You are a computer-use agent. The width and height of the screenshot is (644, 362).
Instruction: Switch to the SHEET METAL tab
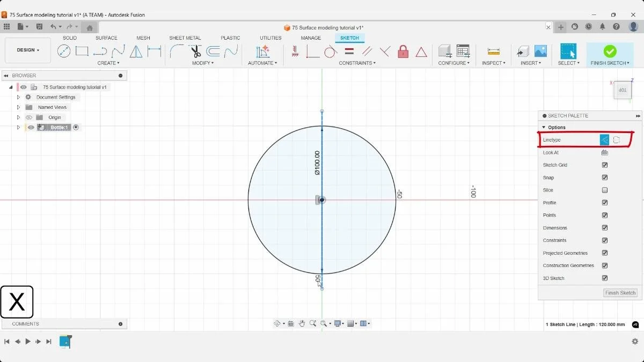click(x=185, y=38)
